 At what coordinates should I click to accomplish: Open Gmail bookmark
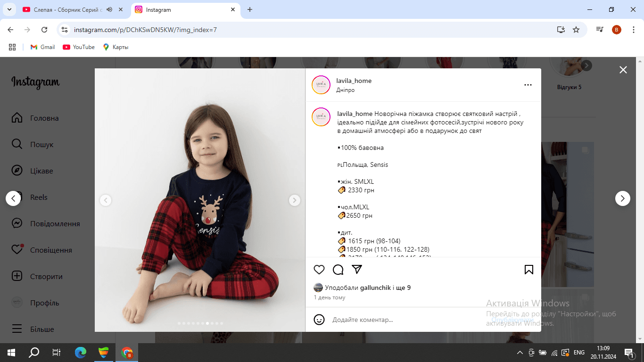pos(42,47)
